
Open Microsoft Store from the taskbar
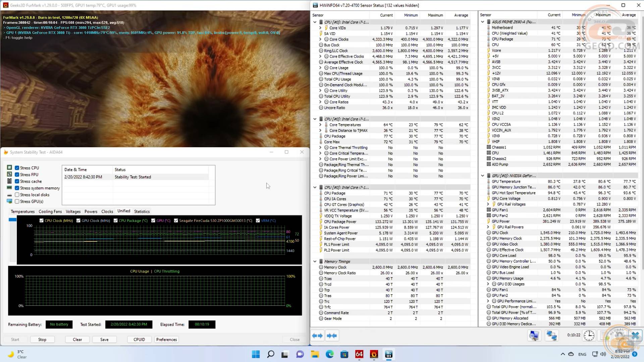(x=344, y=354)
